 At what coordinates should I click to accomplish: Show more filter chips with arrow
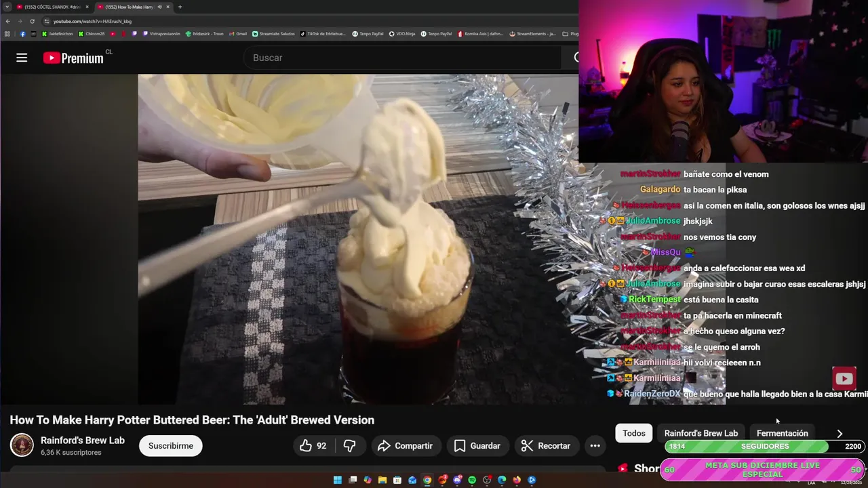coord(840,433)
